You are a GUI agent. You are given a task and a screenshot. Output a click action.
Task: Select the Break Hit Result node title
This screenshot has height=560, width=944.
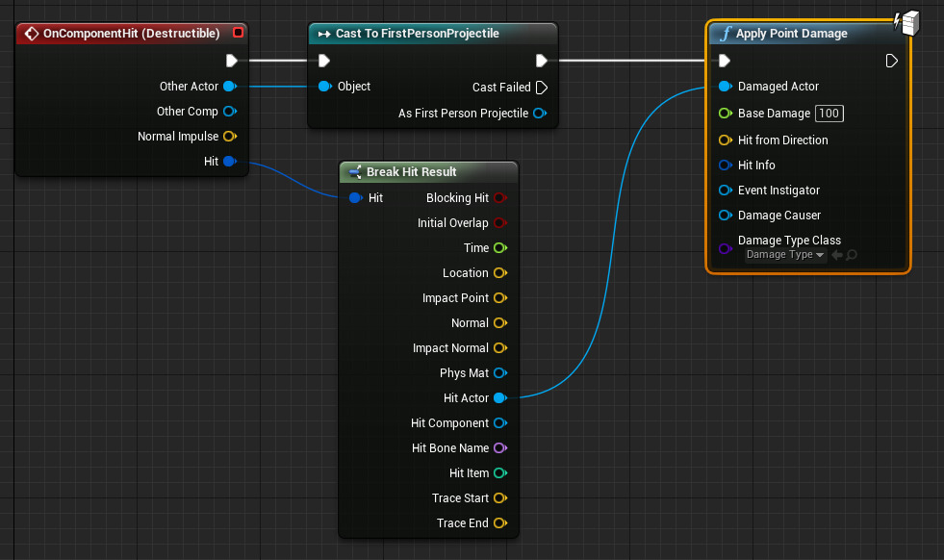pyautogui.click(x=411, y=172)
